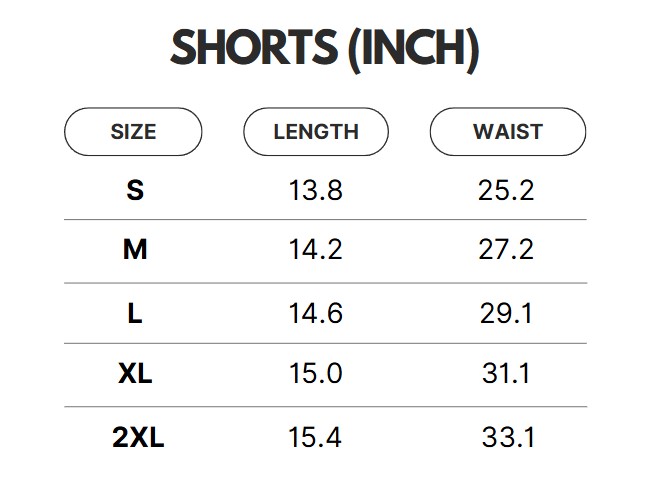Click the (INCH) unit in the title

413,48
